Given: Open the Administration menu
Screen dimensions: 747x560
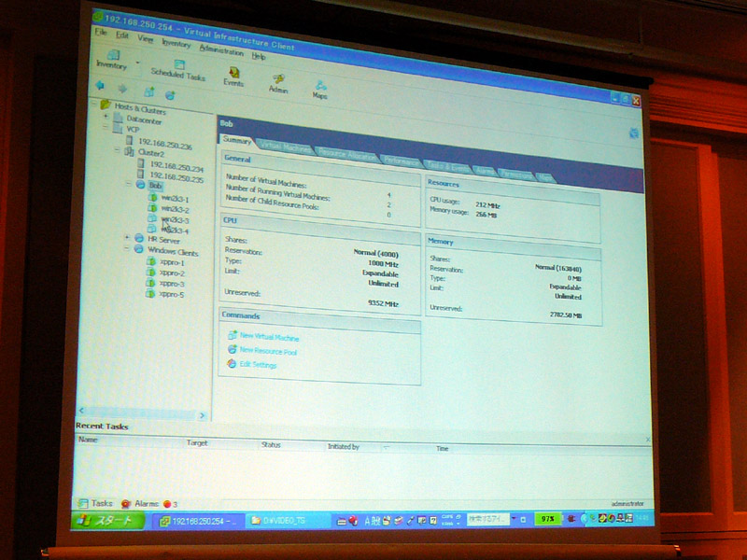Looking at the screenshot, I should click(221, 49).
